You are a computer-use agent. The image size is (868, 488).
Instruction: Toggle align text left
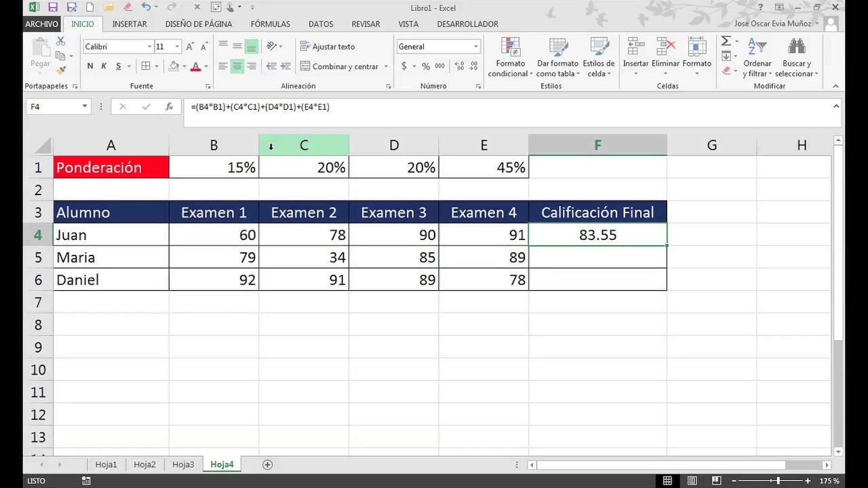click(x=223, y=66)
